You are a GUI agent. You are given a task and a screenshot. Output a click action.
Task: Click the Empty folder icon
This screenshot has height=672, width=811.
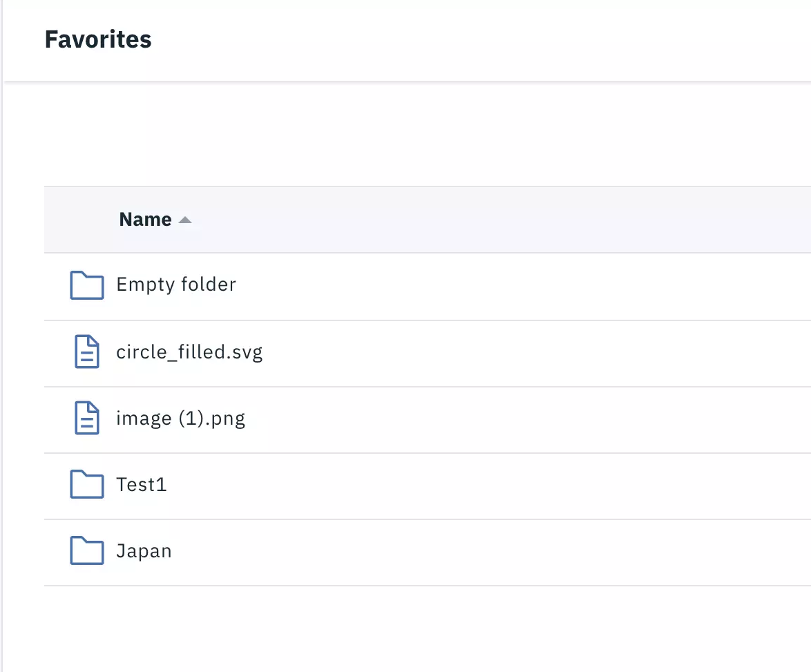pyautogui.click(x=86, y=285)
